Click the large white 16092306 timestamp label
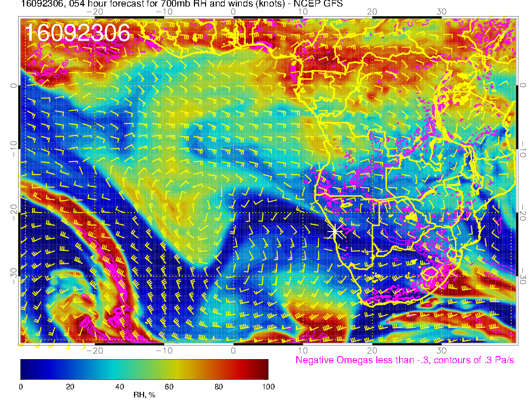 tap(78, 33)
